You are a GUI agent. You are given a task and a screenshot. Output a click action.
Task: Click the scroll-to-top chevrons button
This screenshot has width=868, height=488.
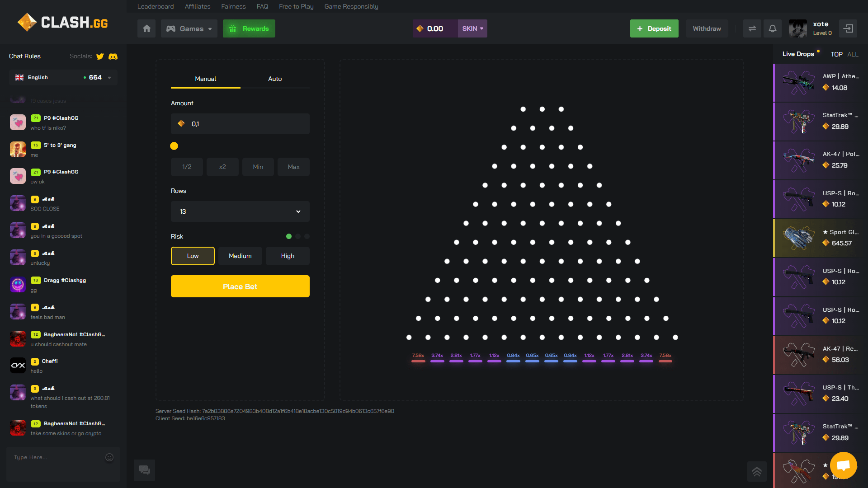(757, 472)
